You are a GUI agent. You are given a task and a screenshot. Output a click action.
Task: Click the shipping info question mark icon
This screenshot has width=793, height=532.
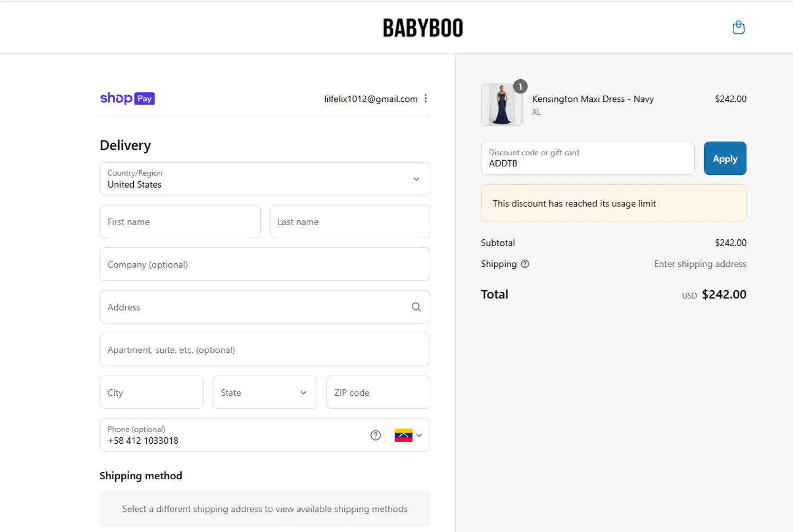tap(525, 264)
